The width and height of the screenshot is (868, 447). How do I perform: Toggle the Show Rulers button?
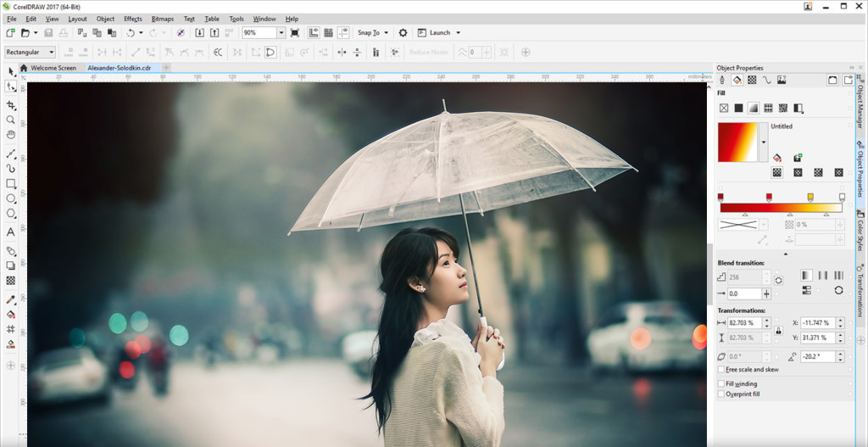(x=314, y=33)
